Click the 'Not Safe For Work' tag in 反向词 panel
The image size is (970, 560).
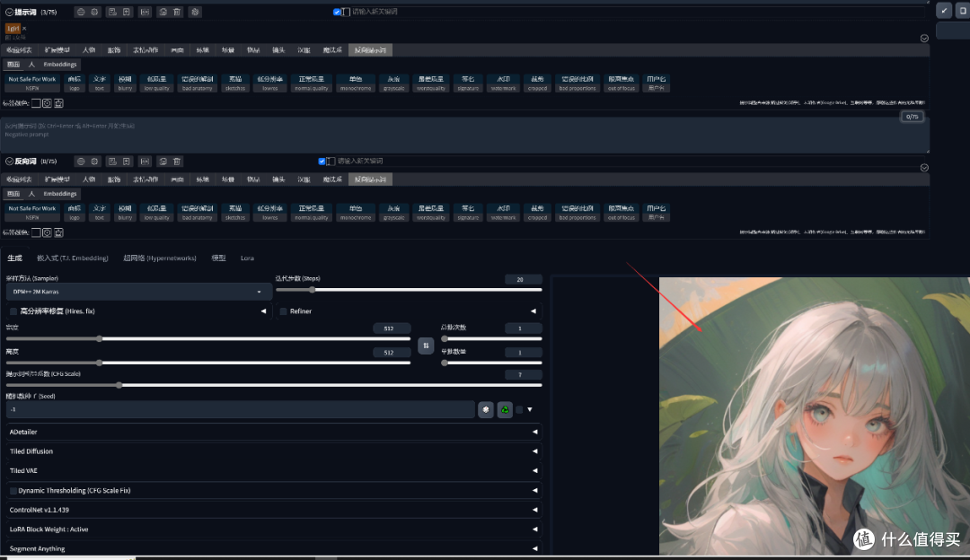point(32,212)
